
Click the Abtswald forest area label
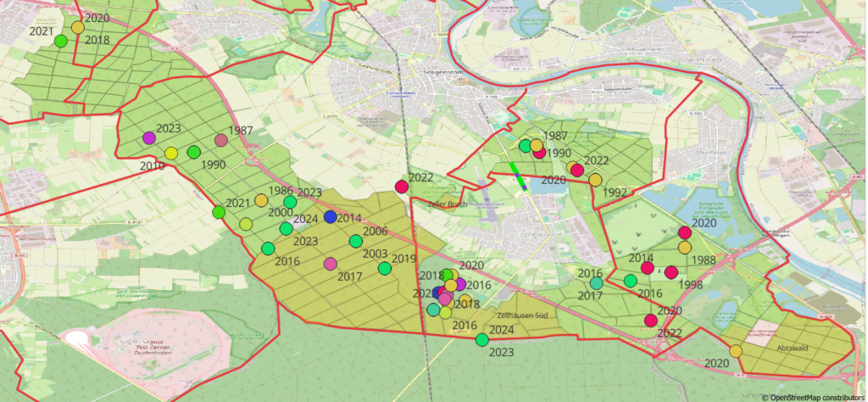pos(790,348)
